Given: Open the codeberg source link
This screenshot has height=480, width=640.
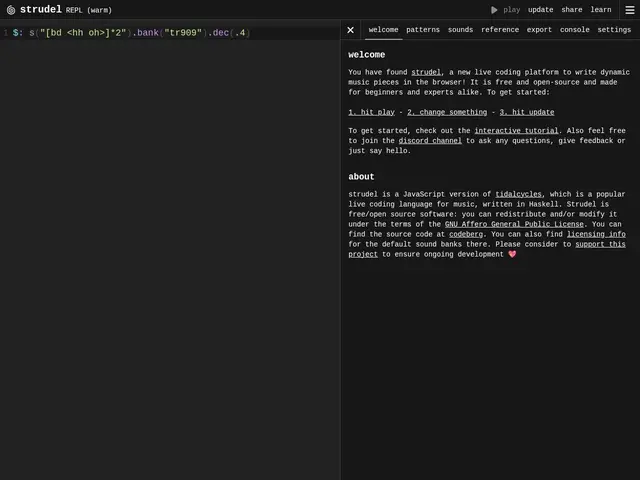Looking at the screenshot, I should (x=466, y=234).
